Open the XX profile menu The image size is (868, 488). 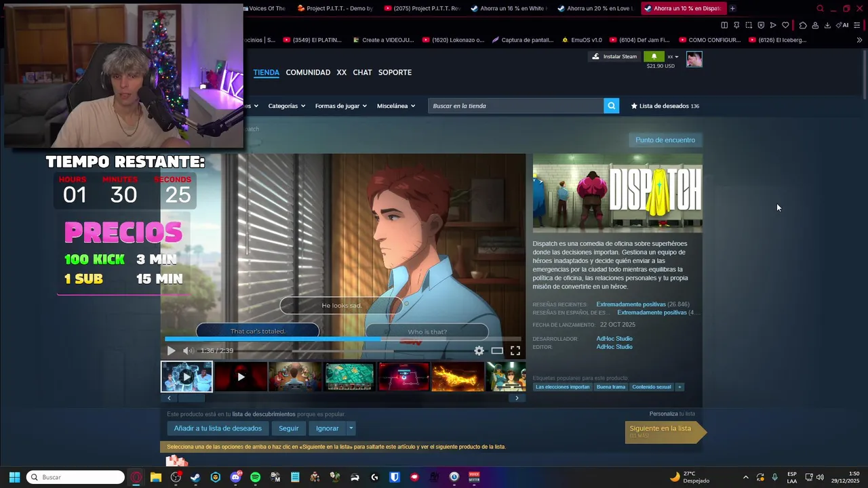coord(341,73)
